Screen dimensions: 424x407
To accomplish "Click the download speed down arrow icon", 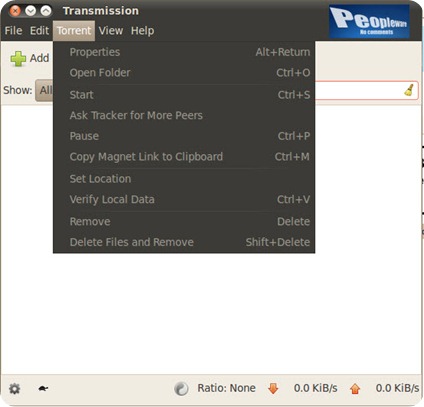I will pyautogui.click(x=273, y=388).
